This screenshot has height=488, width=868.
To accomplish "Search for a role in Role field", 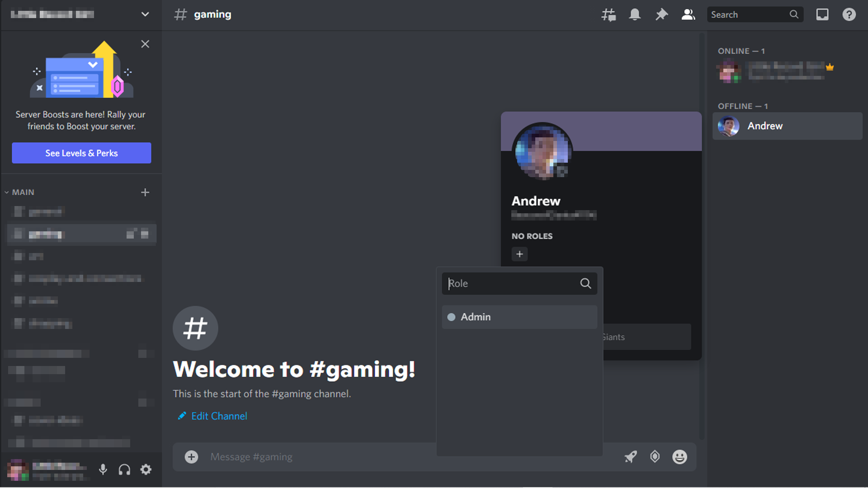I will 519,283.
